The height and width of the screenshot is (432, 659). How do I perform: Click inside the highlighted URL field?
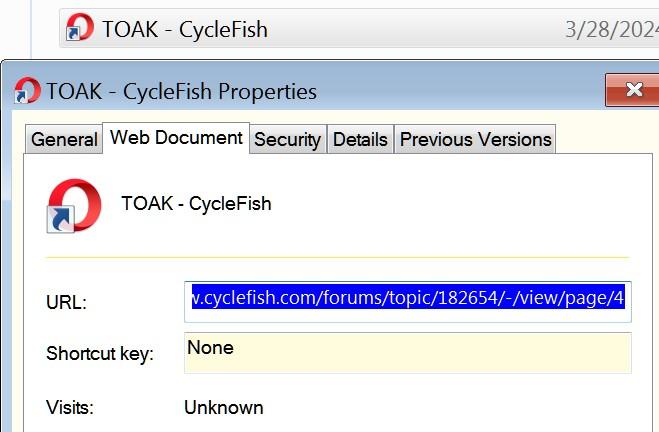tap(408, 302)
